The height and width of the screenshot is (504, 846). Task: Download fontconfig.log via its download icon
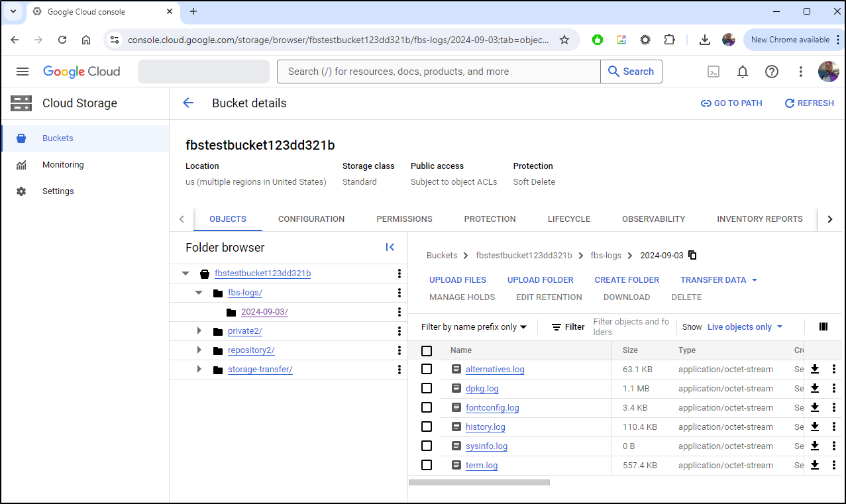815,407
